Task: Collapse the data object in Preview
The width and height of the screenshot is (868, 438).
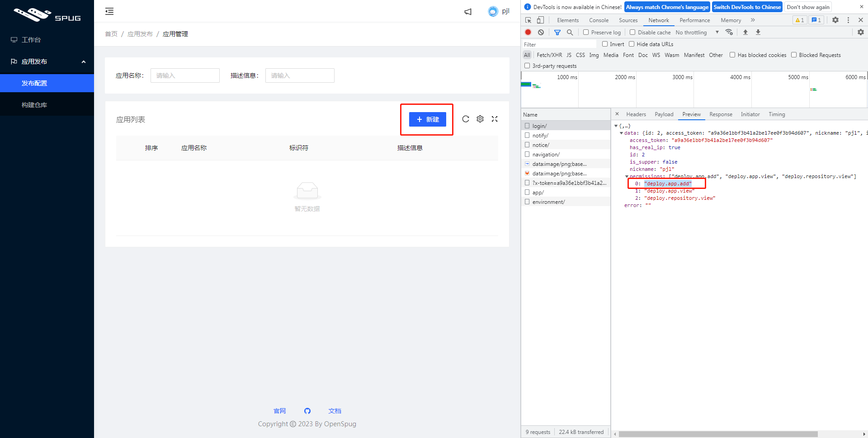Action: [621, 133]
